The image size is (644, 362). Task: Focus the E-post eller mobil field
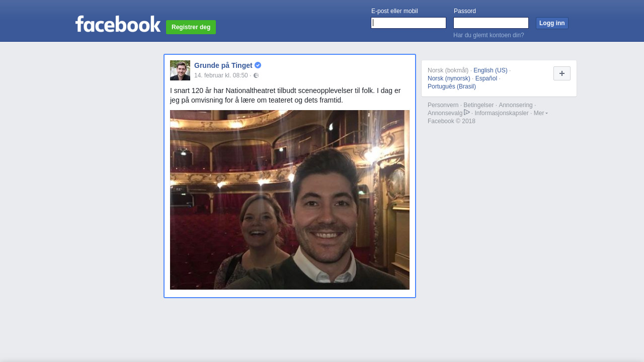409,23
